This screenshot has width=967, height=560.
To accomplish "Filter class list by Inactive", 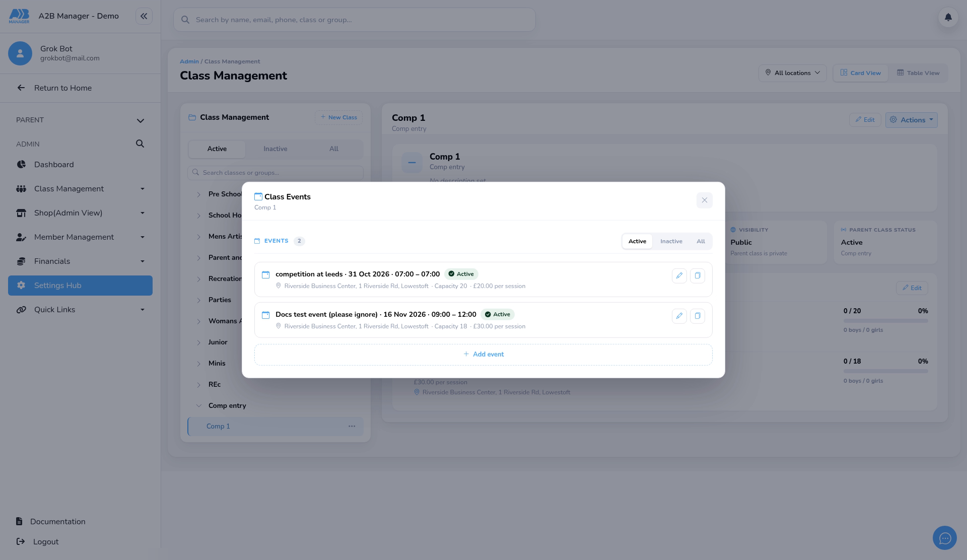I will [x=275, y=149].
